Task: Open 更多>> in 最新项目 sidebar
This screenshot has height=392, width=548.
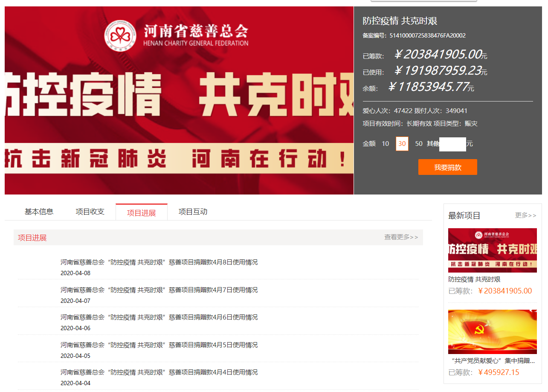Action: pyautogui.click(x=525, y=215)
